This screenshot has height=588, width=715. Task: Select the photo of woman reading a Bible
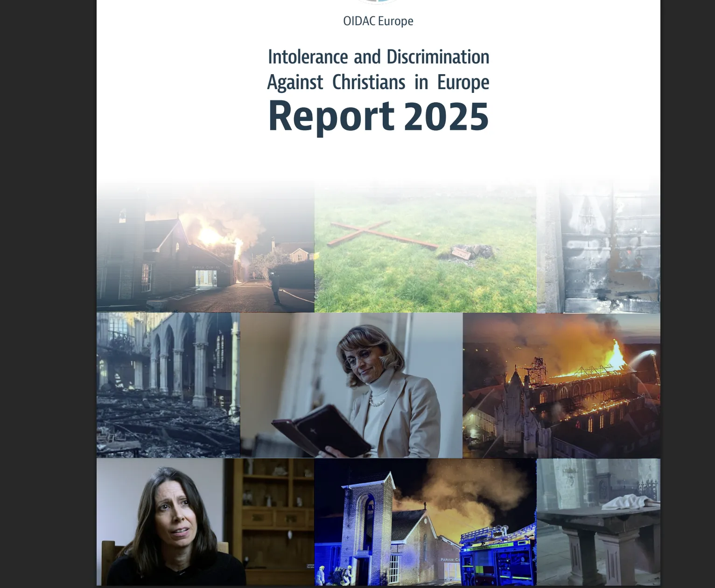(x=351, y=385)
